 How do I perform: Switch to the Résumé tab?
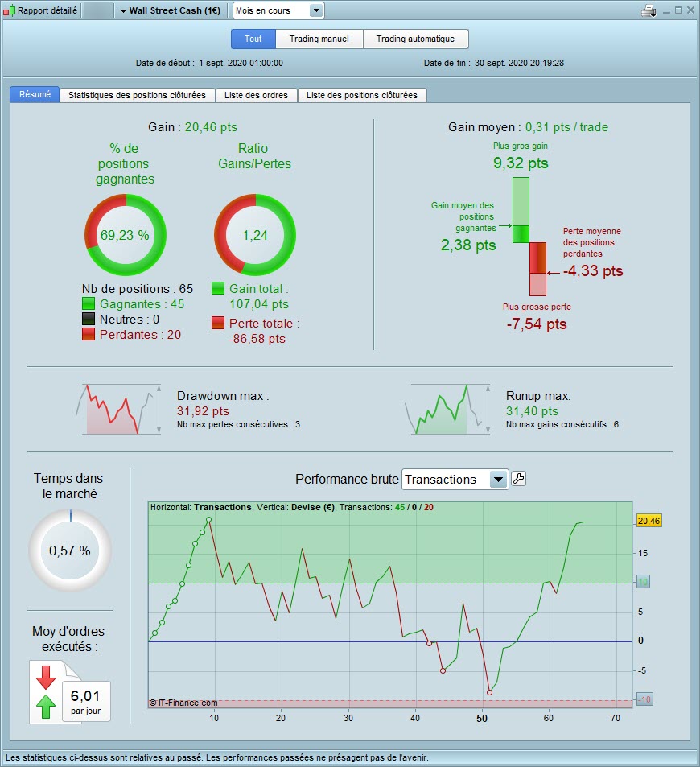(x=35, y=94)
